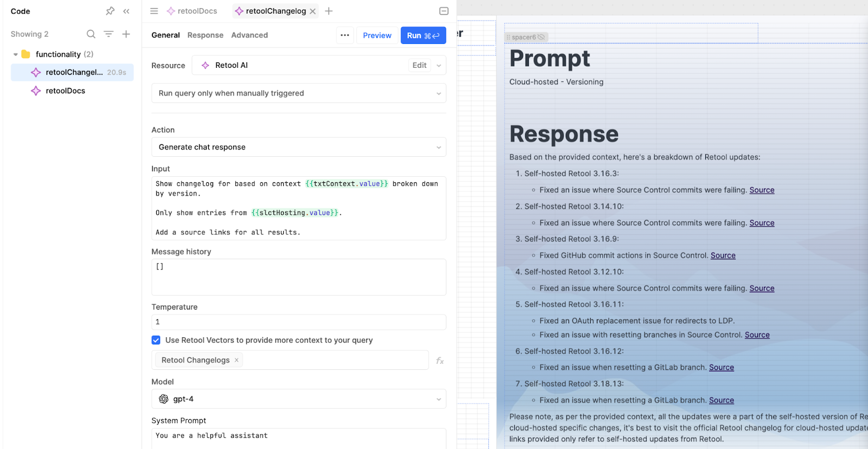Click into the Message history field
This screenshot has width=868, height=449.
coord(299,277)
